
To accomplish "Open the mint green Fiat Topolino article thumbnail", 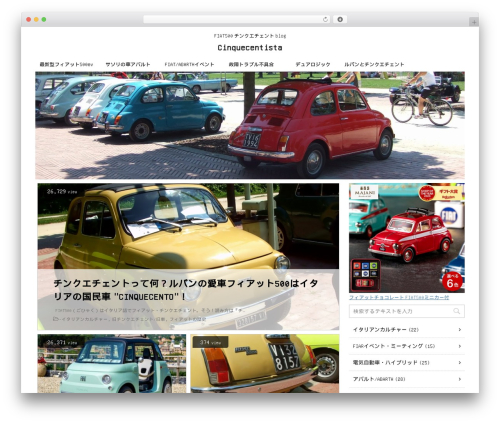I will 112,363.
